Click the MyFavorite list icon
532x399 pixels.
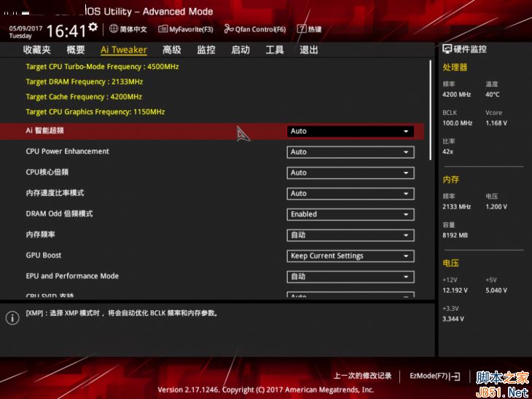[x=163, y=29]
